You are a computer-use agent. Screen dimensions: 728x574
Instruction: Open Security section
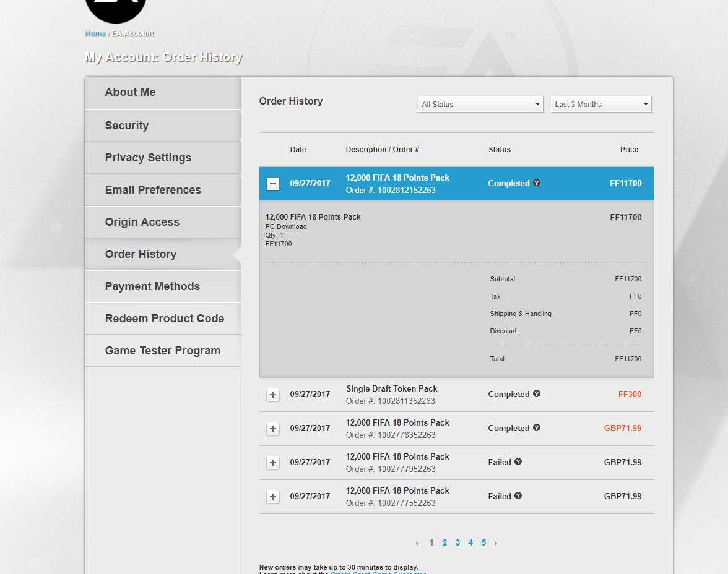pyautogui.click(x=162, y=126)
